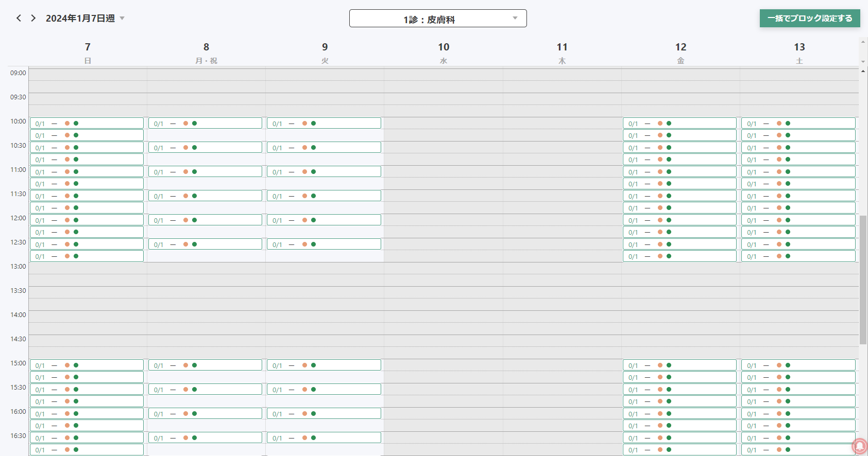Open Tuesday 9 slot at 10:00
The height and width of the screenshot is (456, 868).
click(324, 123)
